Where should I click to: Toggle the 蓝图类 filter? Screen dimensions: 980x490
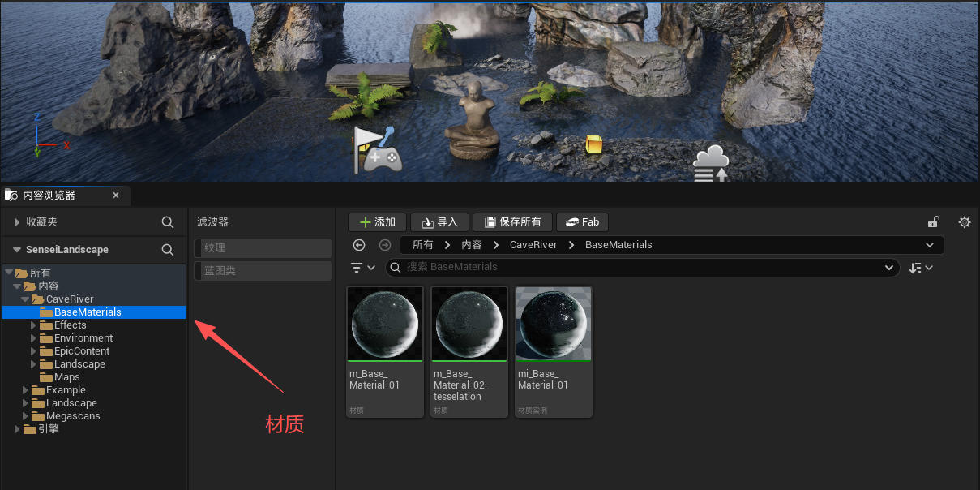263,270
